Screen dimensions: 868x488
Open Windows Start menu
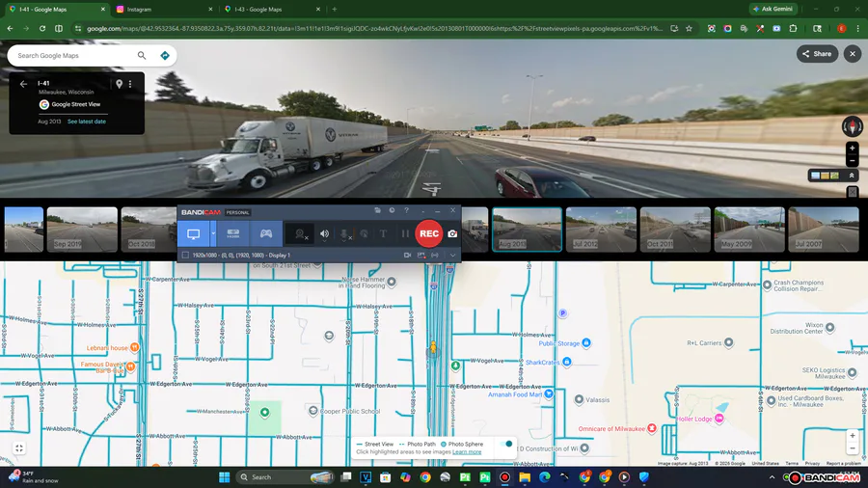[x=224, y=477]
